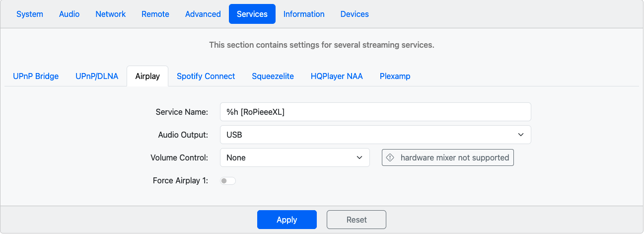Open the Advanced settings tab
Viewport: 644px width, 234px height.
pos(203,14)
